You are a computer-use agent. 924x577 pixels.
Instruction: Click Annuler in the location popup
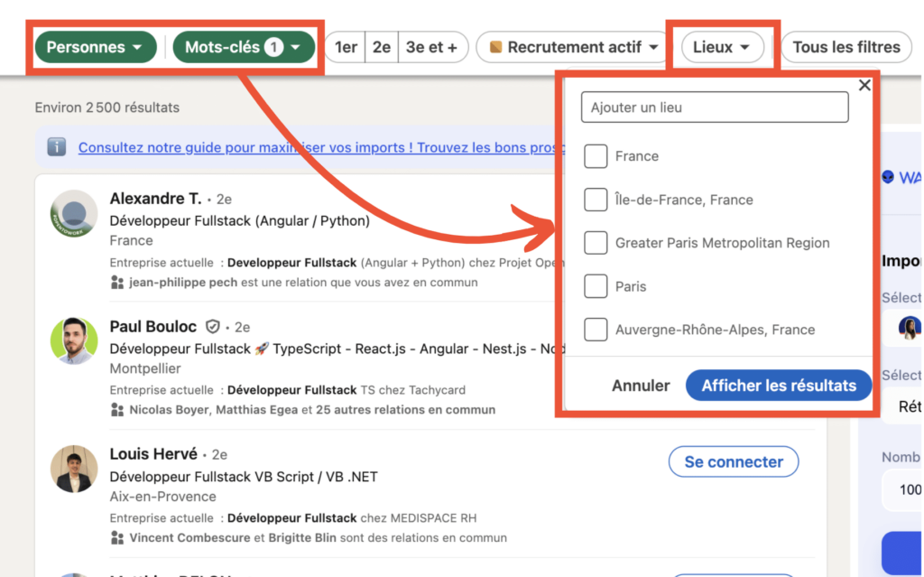(x=641, y=386)
